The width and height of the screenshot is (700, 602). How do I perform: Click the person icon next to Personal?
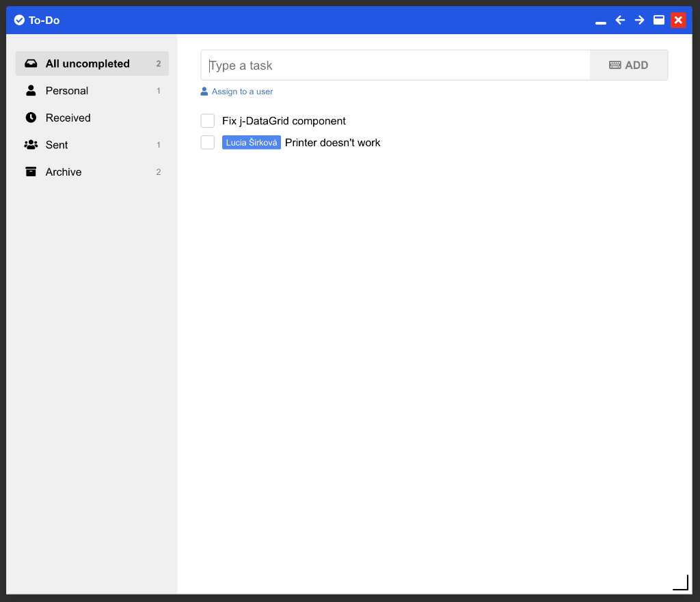[x=31, y=90]
